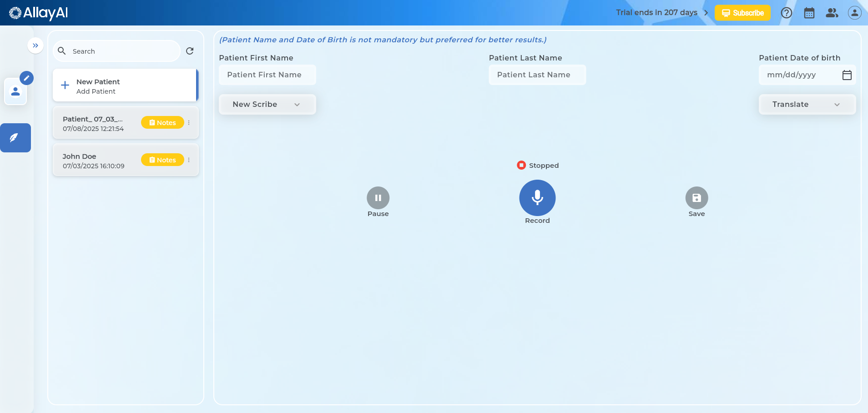Click the refresh icon beside Search
This screenshot has height=413, width=868.
tap(190, 51)
